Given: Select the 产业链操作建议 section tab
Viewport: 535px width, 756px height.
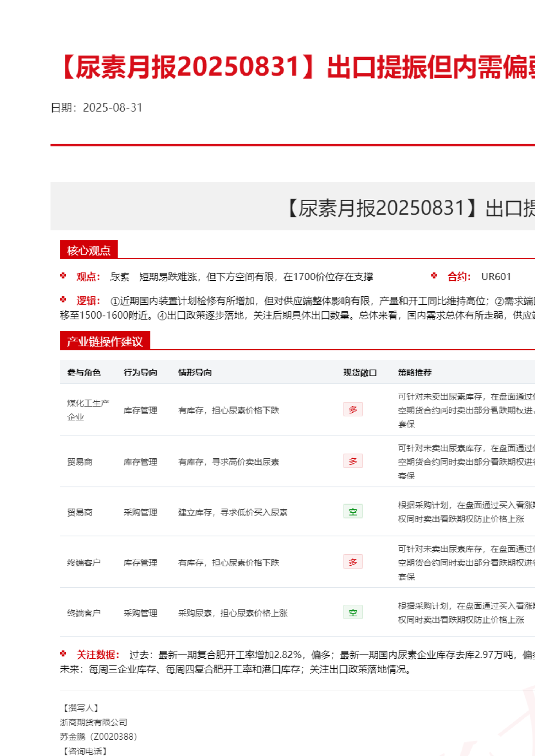Looking at the screenshot, I should coord(104,342).
